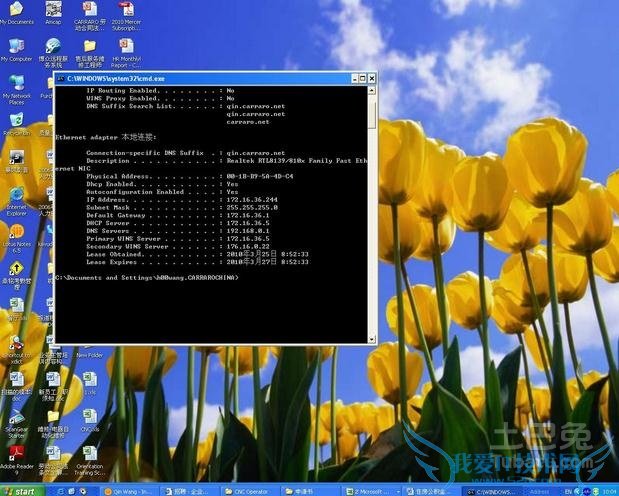Launch ScanGear Starter shortcut
619x496 pixels.
tap(16, 415)
